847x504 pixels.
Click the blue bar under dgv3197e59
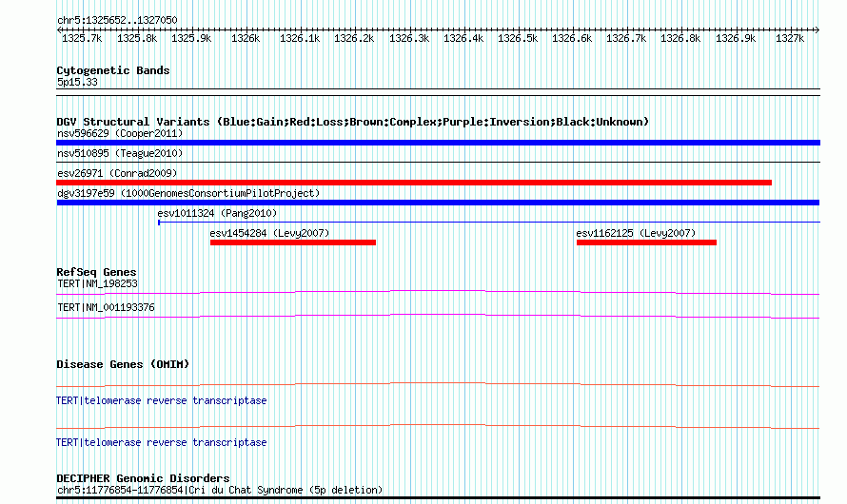tap(438, 203)
